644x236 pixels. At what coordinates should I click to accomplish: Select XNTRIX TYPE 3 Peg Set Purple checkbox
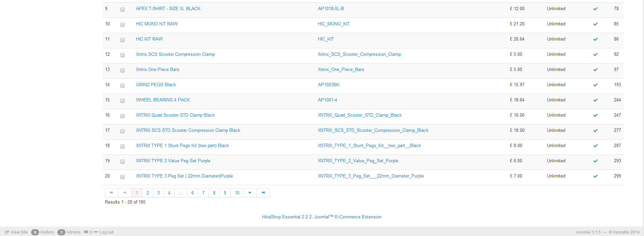pyautogui.click(x=123, y=177)
